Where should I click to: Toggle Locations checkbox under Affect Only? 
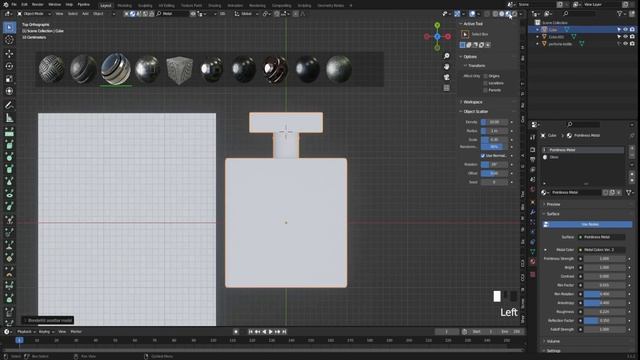coord(485,83)
